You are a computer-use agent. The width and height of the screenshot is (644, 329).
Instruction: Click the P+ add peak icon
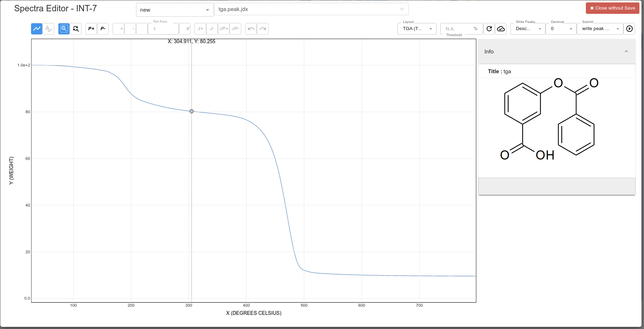click(x=91, y=29)
